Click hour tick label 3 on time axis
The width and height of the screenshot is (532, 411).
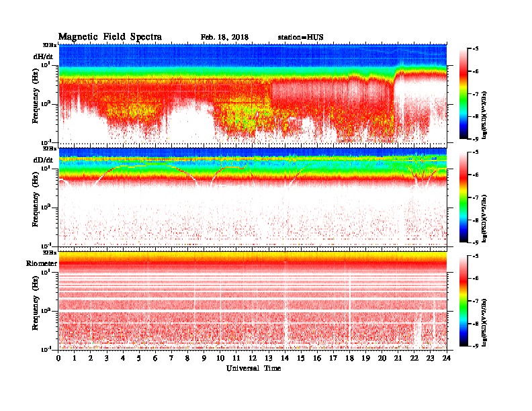pos(107,358)
